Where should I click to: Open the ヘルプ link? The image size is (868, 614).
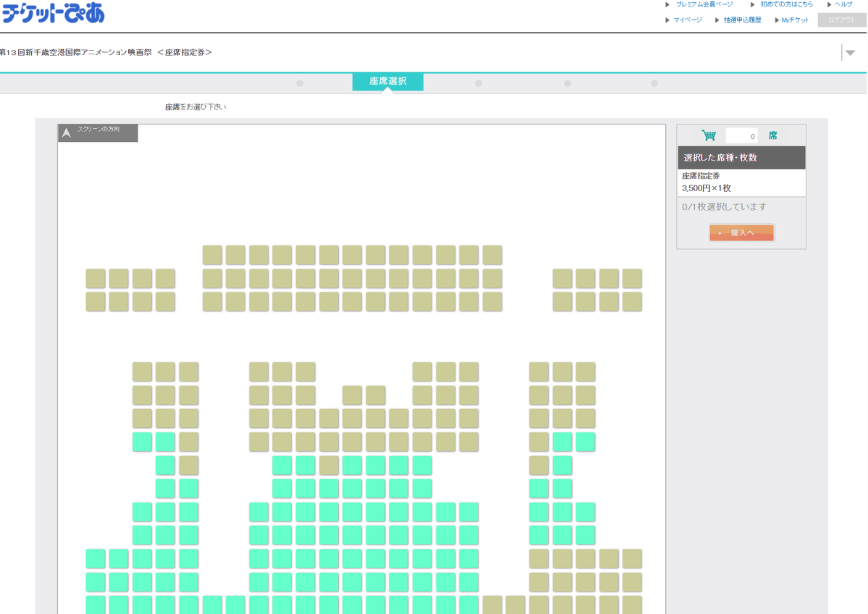(843, 4)
